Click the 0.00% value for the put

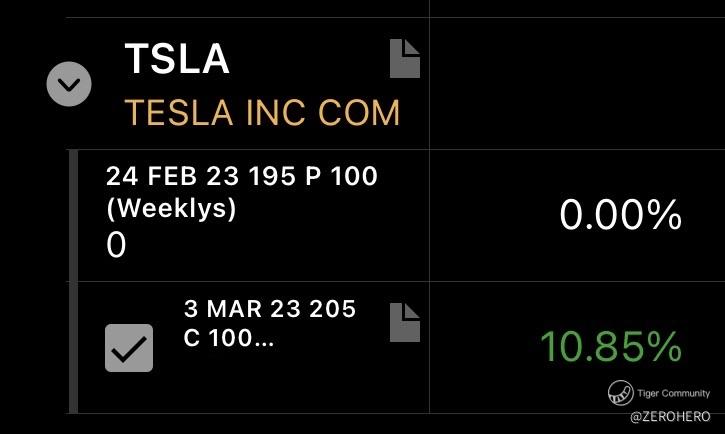pos(621,215)
